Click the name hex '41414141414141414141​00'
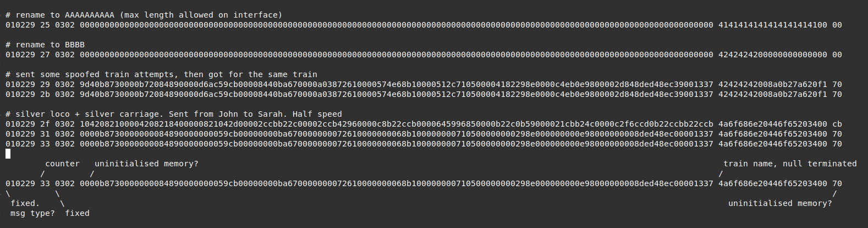Viewport: 868px width, 228px height. pos(773,25)
